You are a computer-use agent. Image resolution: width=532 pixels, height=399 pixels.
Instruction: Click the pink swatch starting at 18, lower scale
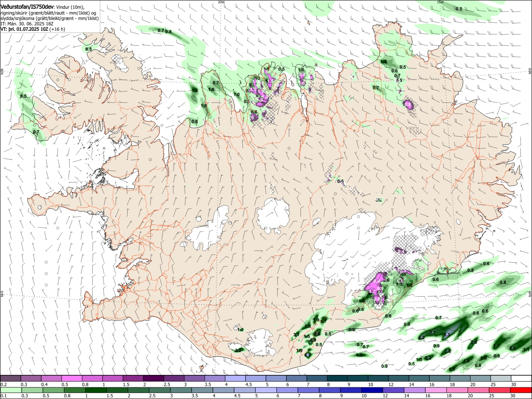(x=457, y=390)
